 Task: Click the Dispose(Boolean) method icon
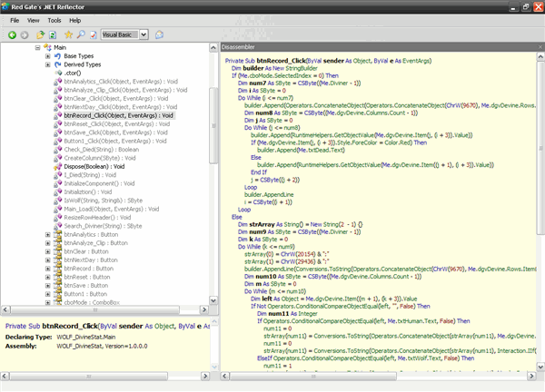(58, 167)
